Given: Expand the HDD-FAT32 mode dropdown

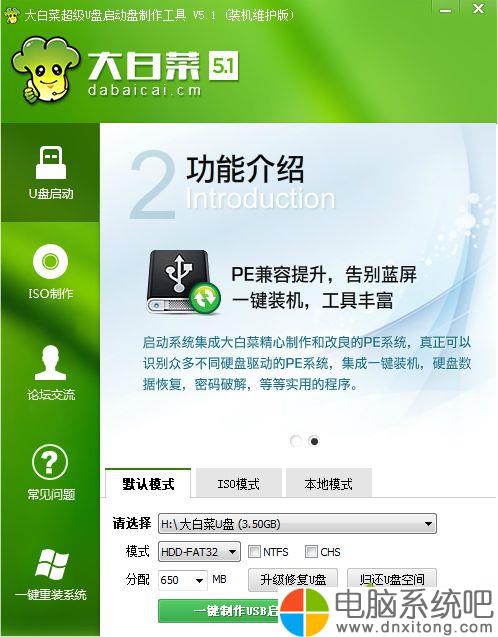Looking at the screenshot, I should [199, 552].
